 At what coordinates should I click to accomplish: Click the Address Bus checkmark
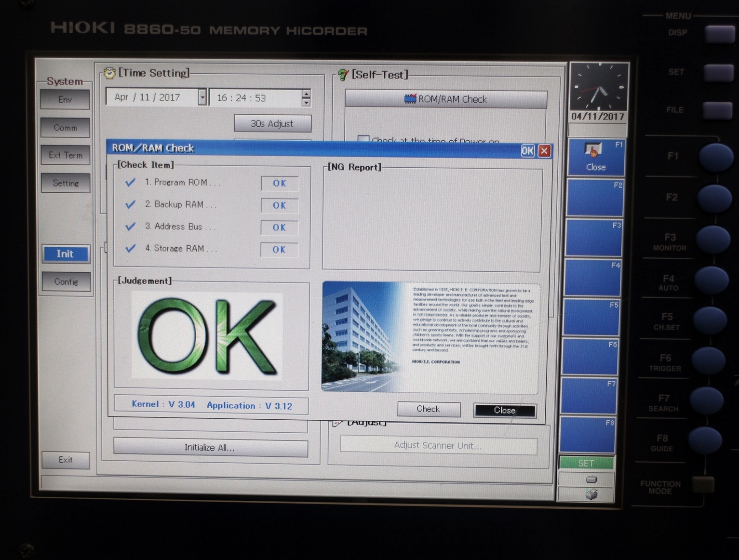pos(130,226)
